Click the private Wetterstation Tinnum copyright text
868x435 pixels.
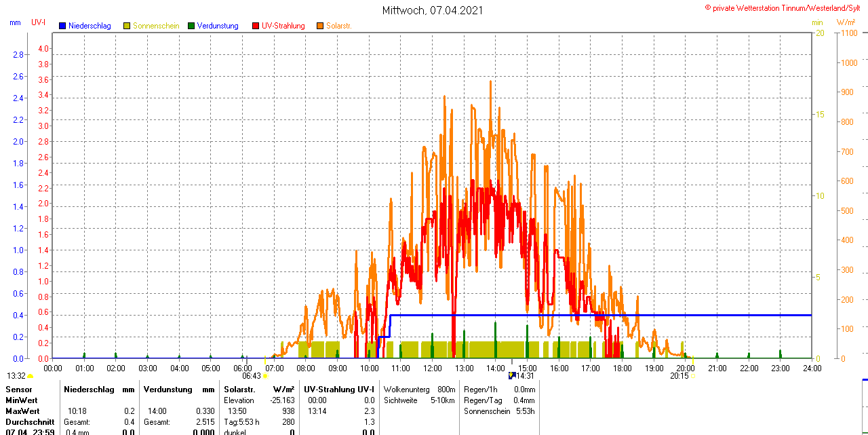click(785, 8)
